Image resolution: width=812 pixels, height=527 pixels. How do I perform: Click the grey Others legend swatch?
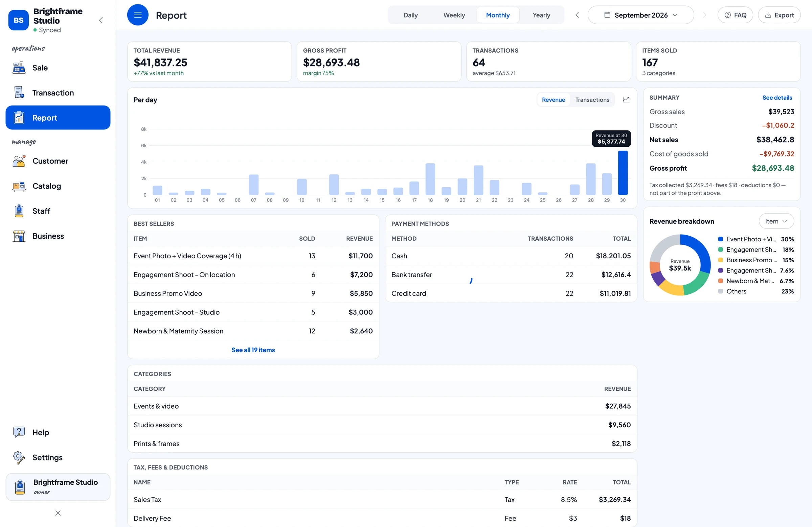(721, 291)
